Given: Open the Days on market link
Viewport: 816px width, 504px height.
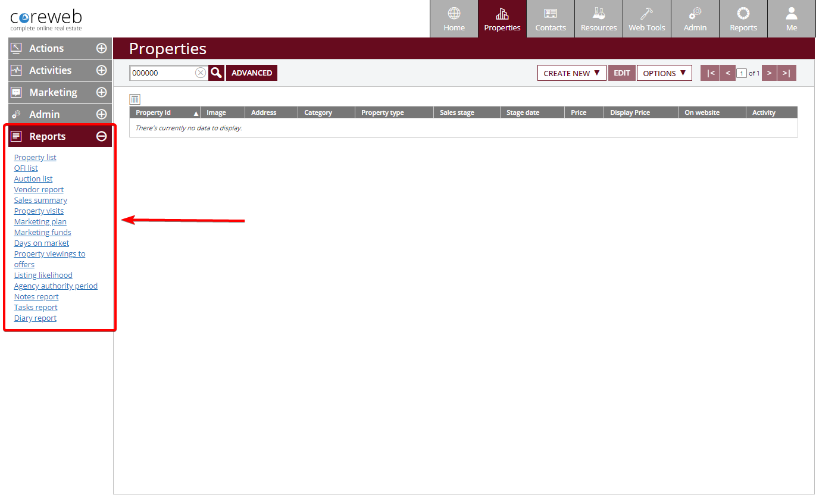Looking at the screenshot, I should coord(42,243).
